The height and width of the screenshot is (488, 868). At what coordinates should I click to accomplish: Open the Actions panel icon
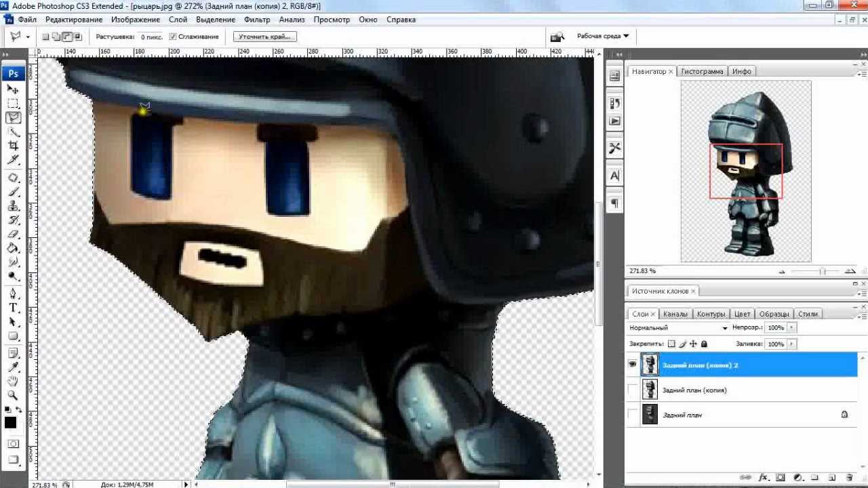point(615,121)
